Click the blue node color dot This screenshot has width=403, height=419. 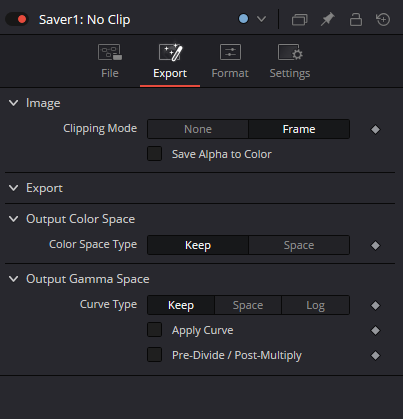click(243, 19)
